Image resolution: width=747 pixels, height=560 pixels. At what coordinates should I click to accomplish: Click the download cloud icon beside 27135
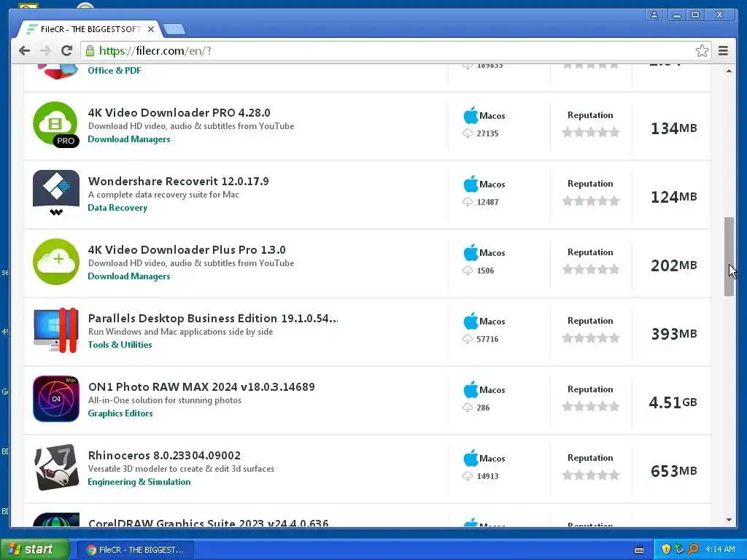(468, 133)
